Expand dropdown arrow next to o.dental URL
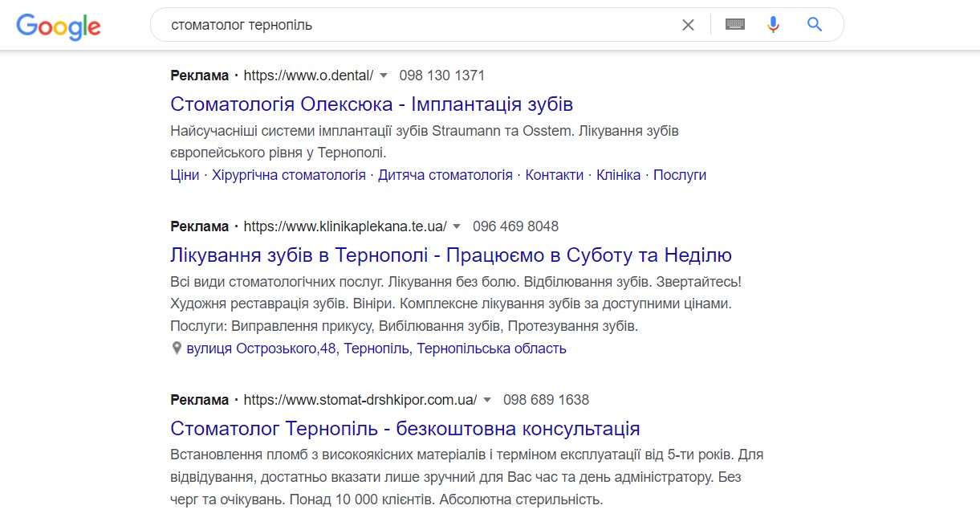Screen dimensions: 980x530 tap(384, 75)
